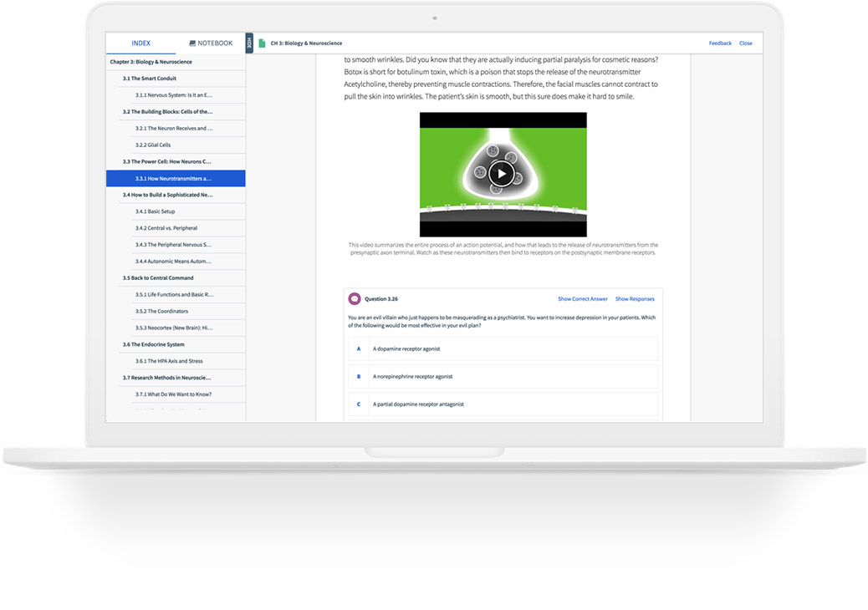Show the correct answer for Question 3.26

point(582,298)
